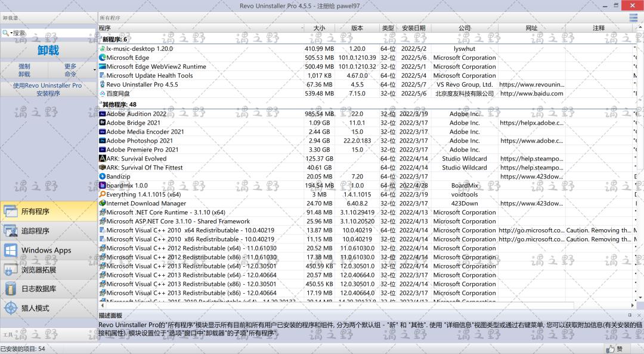
Task: Sort by 程序 column header
Action: [x=201, y=28]
